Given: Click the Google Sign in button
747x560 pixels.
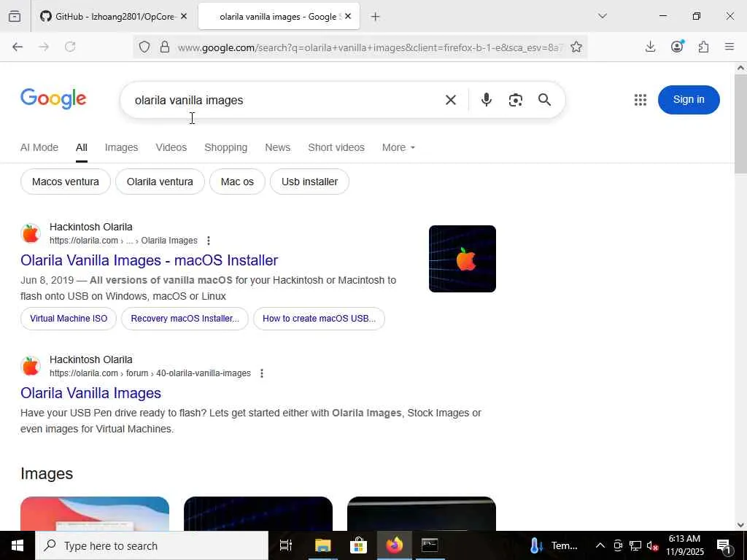Looking at the screenshot, I should [x=689, y=99].
